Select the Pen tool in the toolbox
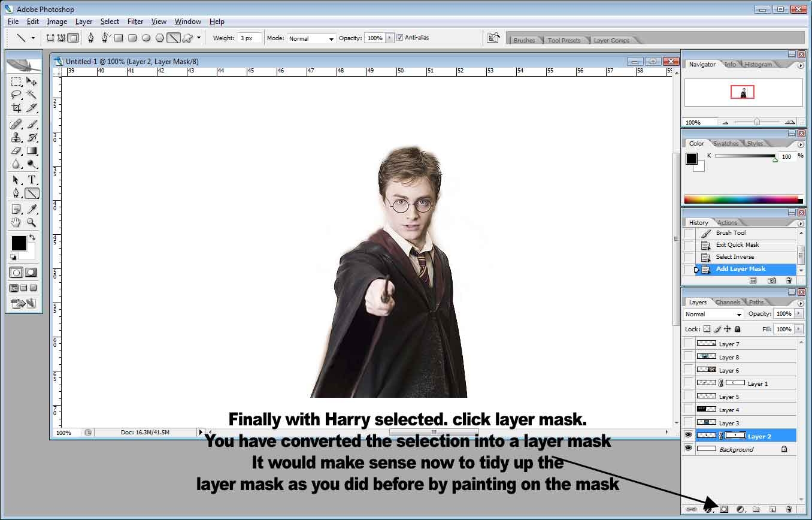 [17, 193]
